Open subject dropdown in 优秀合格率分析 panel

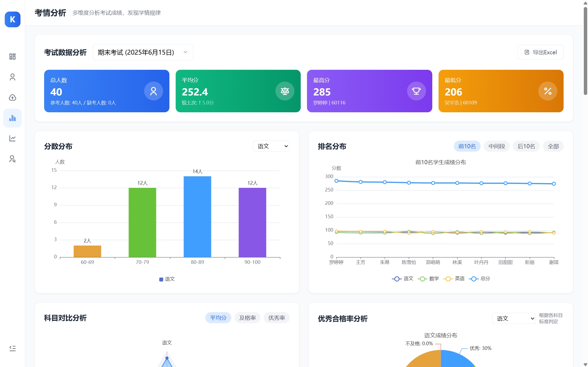[x=514, y=318]
